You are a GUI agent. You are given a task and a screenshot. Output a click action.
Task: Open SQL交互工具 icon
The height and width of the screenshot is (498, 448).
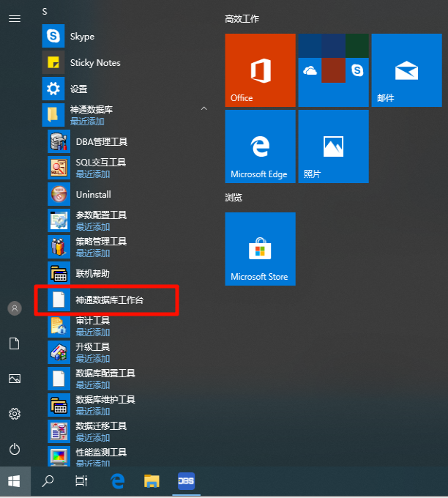pyautogui.click(x=59, y=168)
